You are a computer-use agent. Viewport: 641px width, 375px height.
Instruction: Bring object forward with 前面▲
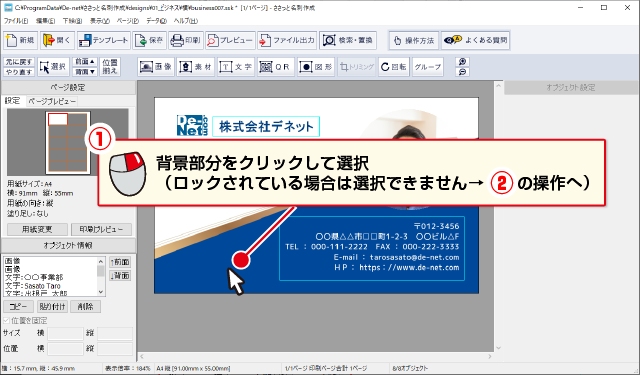[85, 62]
